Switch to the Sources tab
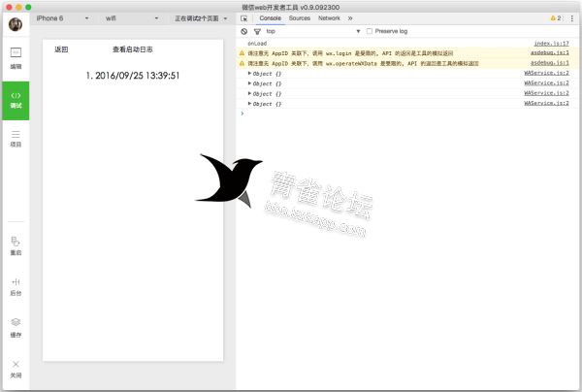Viewport: 582px width, 392px height. point(300,18)
